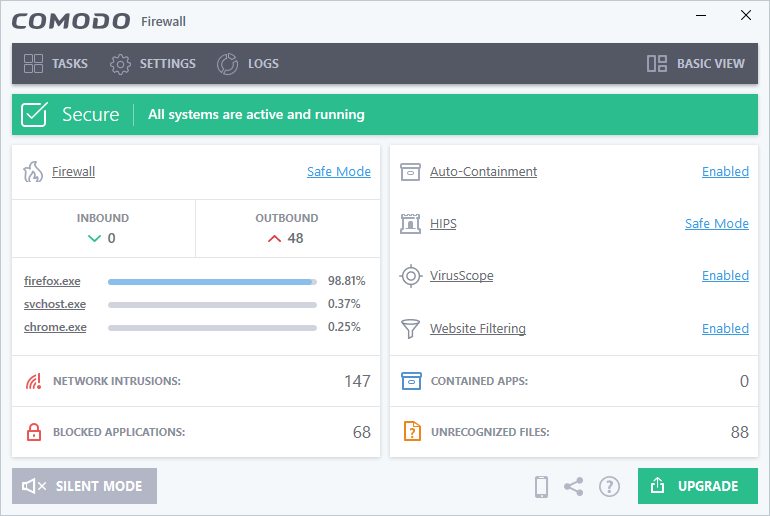Click the UNRECOGNIZED FILES label
Image resolution: width=770 pixels, height=516 pixels.
[490, 432]
